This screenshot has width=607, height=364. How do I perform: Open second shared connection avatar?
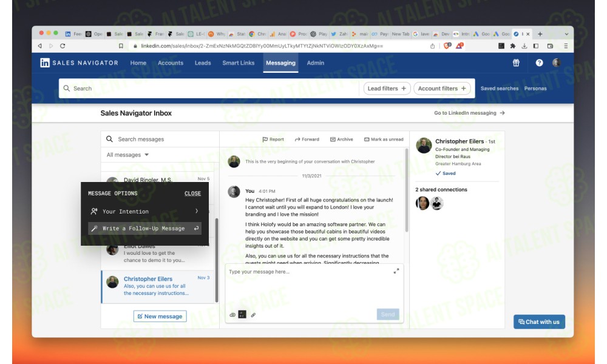(437, 203)
